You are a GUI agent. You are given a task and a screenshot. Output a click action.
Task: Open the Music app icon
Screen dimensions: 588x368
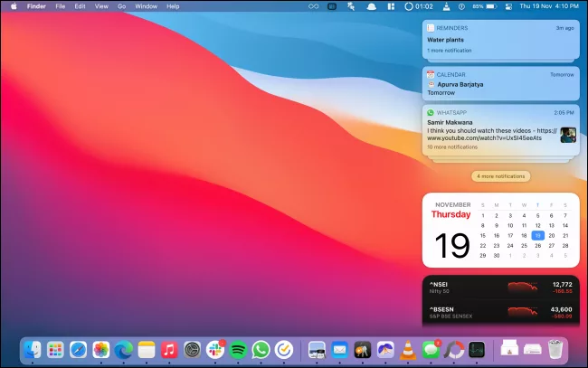tap(169, 349)
